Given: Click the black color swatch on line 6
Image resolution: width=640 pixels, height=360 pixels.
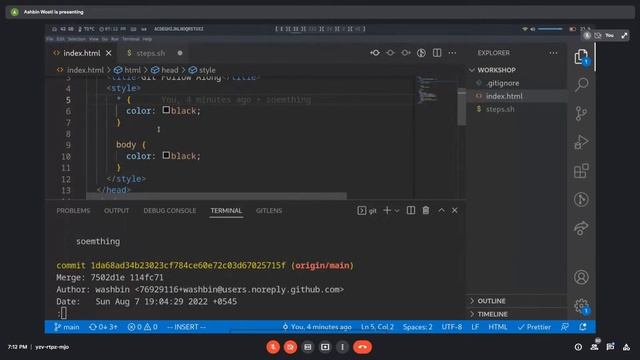Looking at the screenshot, I should (x=166, y=110).
